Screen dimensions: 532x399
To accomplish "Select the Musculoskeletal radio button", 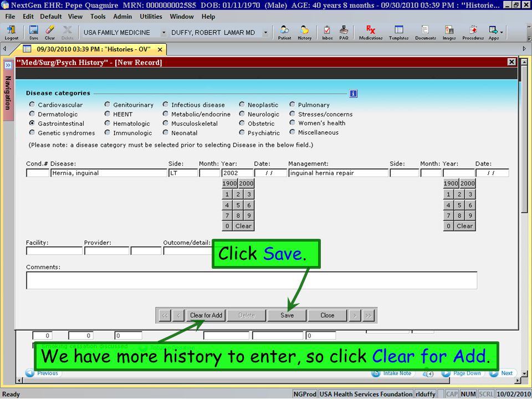I will [x=165, y=123].
